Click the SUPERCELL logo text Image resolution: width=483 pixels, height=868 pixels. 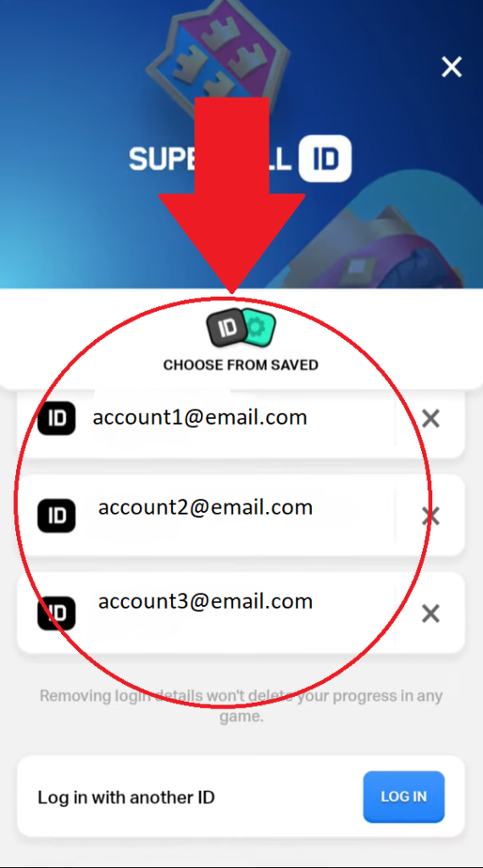click(209, 159)
